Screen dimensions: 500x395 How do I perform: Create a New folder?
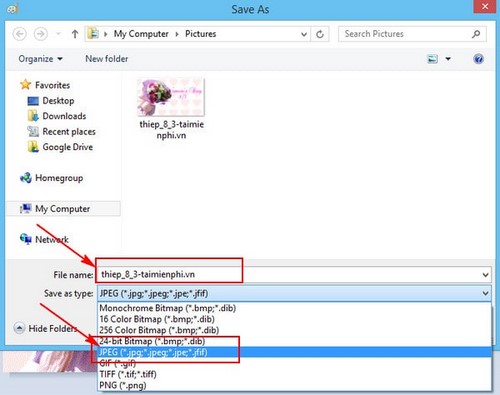(x=107, y=59)
